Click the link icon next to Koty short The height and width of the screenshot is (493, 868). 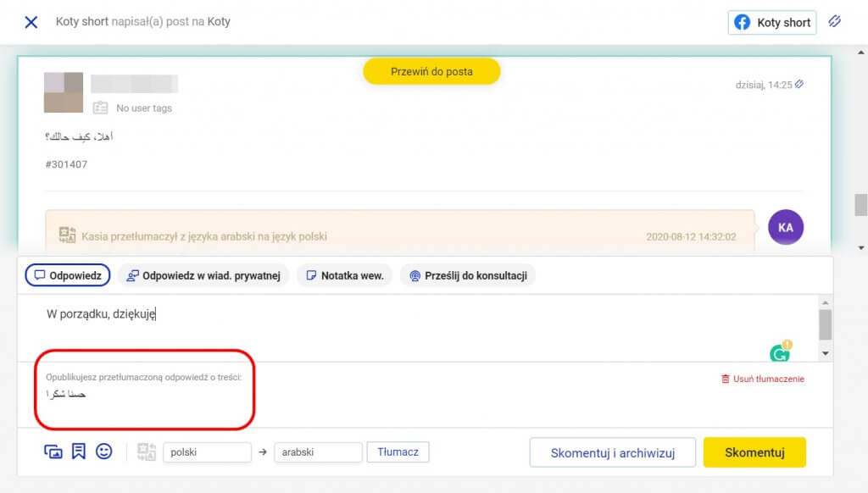834,21
